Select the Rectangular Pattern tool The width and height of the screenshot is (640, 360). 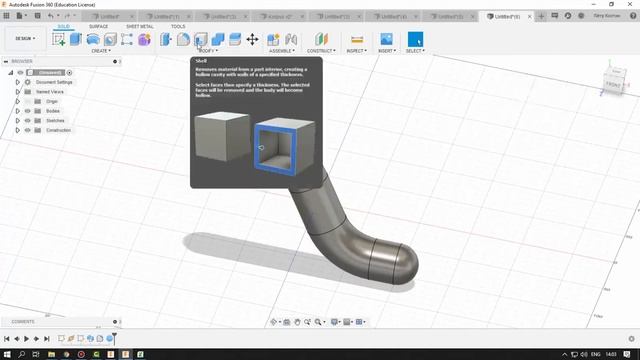click(x=127, y=39)
